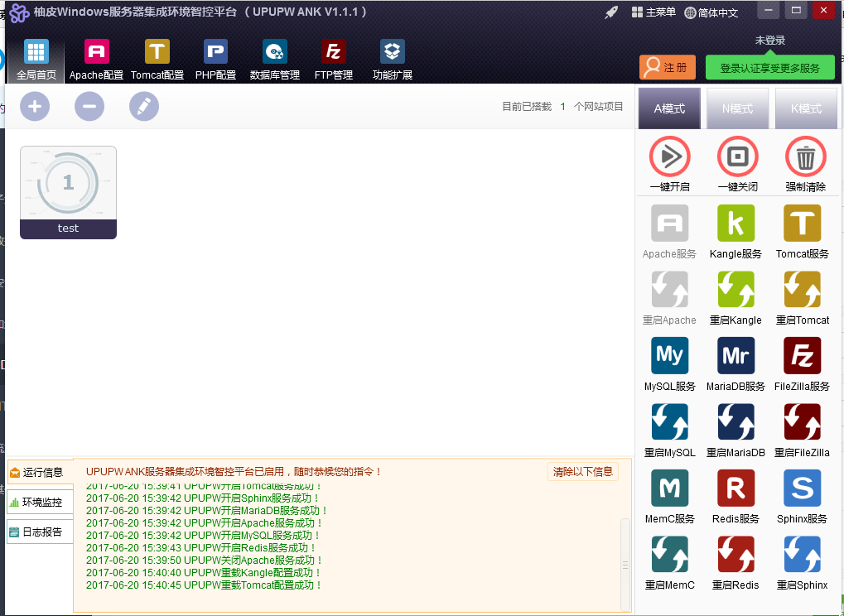844x616 pixels.
Task: Open the PHP配置 tab
Action: point(215,60)
